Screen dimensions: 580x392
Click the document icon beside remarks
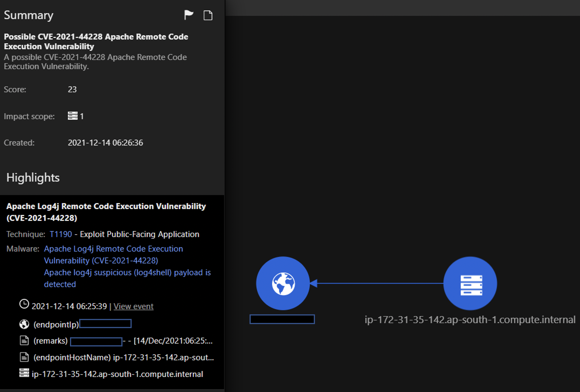[24, 340]
